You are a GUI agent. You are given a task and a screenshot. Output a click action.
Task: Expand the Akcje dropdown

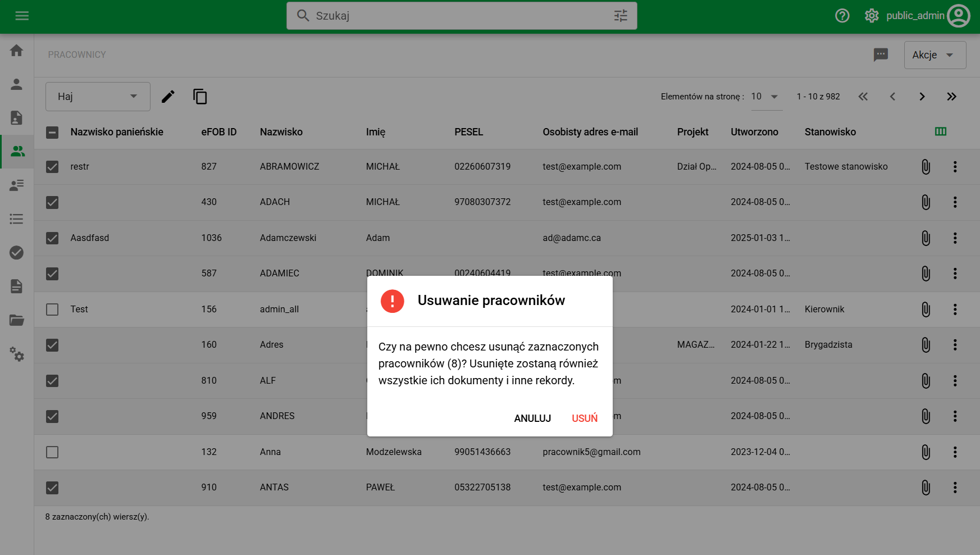935,55
